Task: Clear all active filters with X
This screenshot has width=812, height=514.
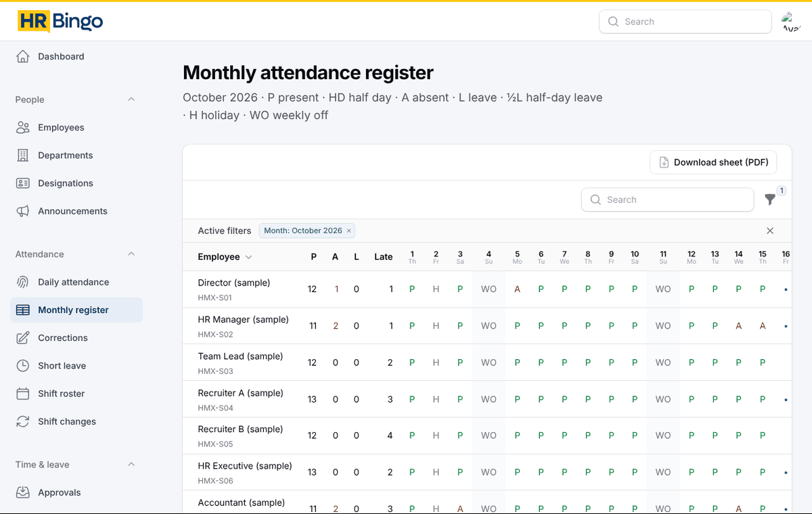Action: coord(770,231)
